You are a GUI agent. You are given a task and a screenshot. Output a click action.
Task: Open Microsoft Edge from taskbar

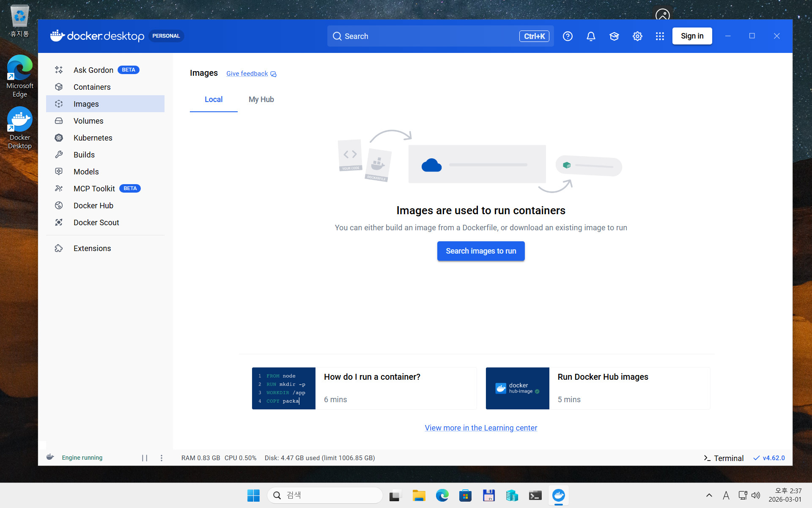(x=442, y=495)
